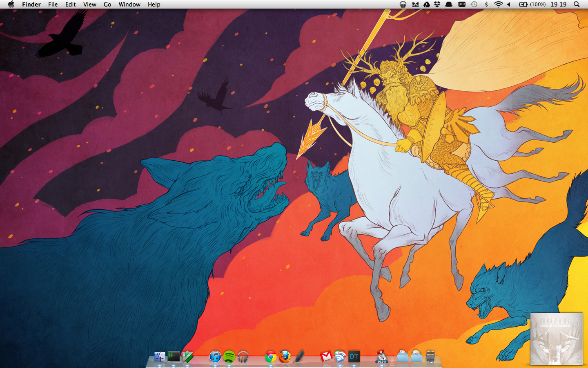588x368 pixels.
Task: Click the clock showing 19 19
Action: (x=558, y=4)
